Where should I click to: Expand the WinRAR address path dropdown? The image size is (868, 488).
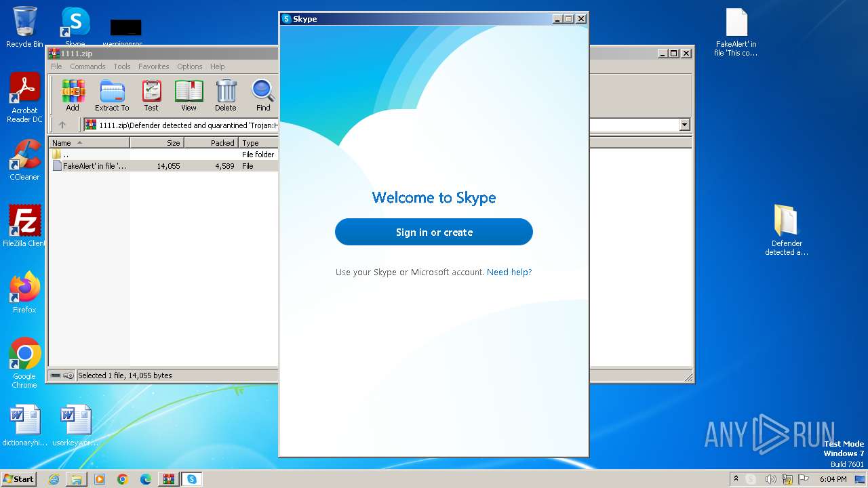pyautogui.click(x=684, y=125)
